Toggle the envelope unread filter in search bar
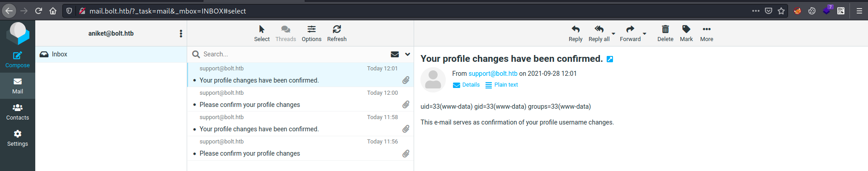The height and width of the screenshot is (171, 868). pyautogui.click(x=395, y=54)
